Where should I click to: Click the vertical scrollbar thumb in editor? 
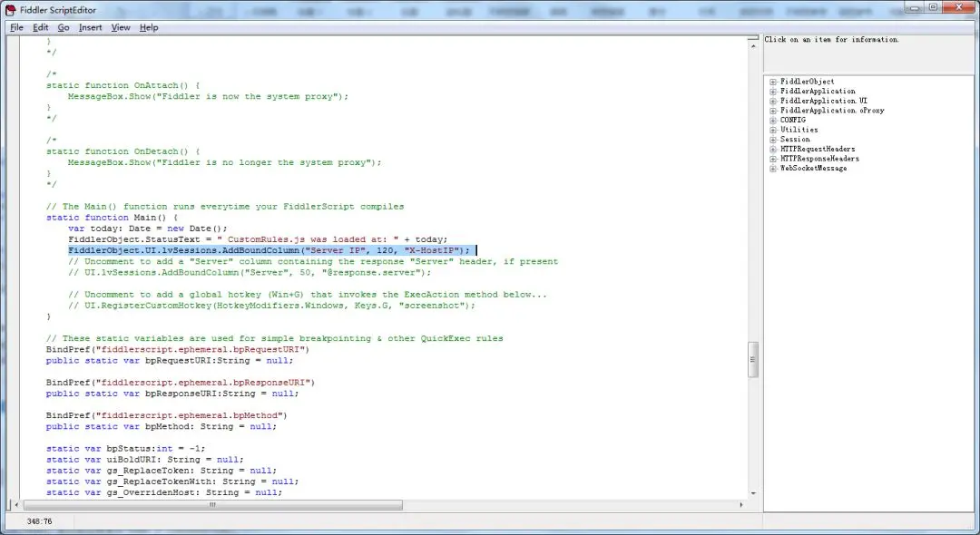752,360
